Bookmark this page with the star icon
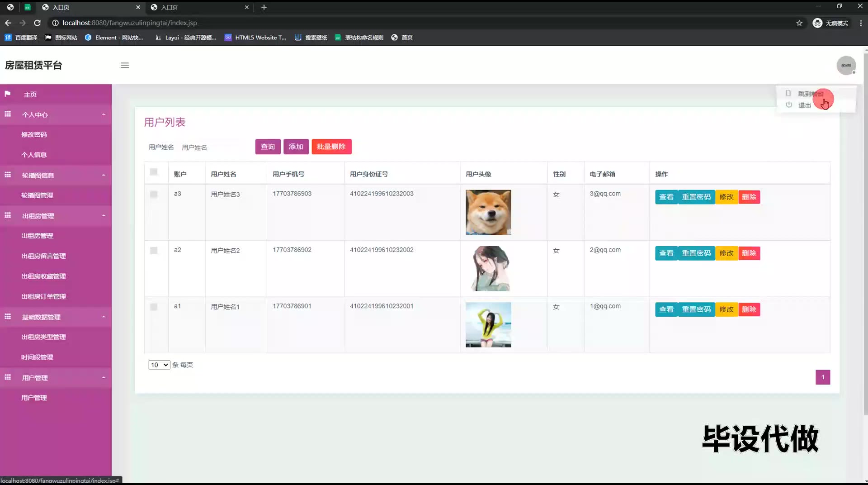Image resolution: width=868 pixels, height=485 pixels. click(x=799, y=23)
